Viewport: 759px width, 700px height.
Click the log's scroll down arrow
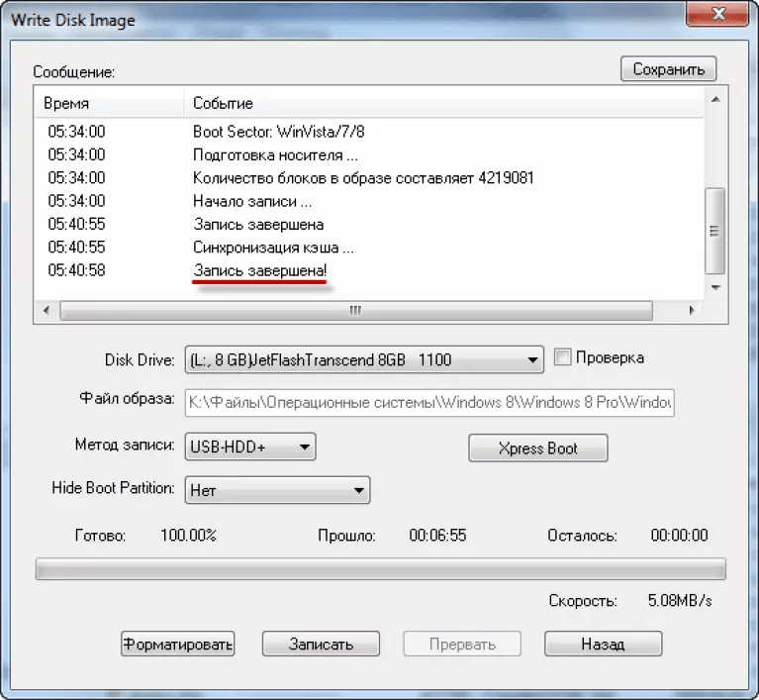tap(715, 288)
